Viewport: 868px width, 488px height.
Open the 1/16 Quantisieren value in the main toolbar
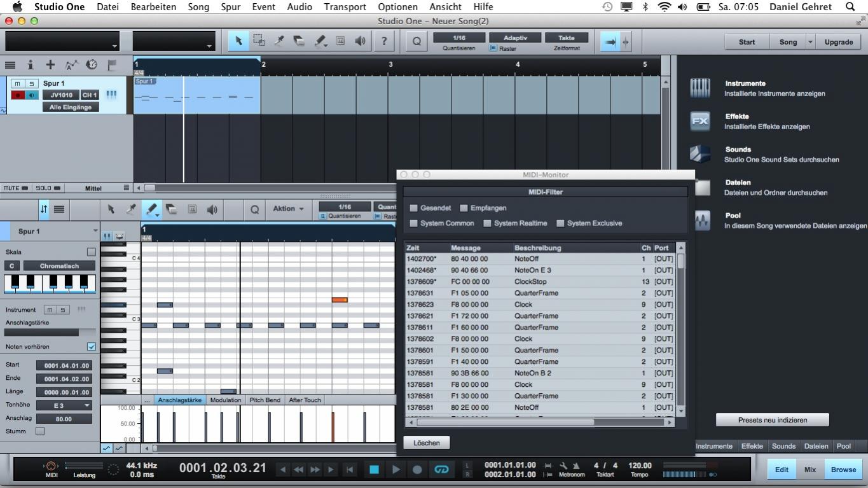pyautogui.click(x=458, y=38)
